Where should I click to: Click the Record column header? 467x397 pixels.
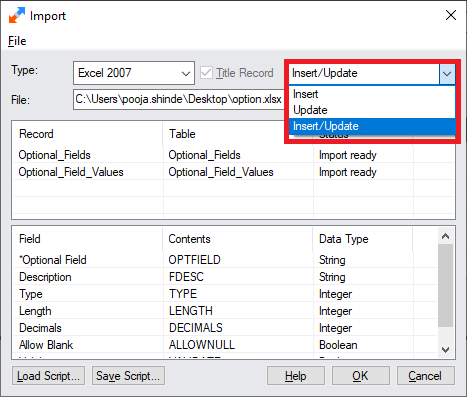click(88, 134)
